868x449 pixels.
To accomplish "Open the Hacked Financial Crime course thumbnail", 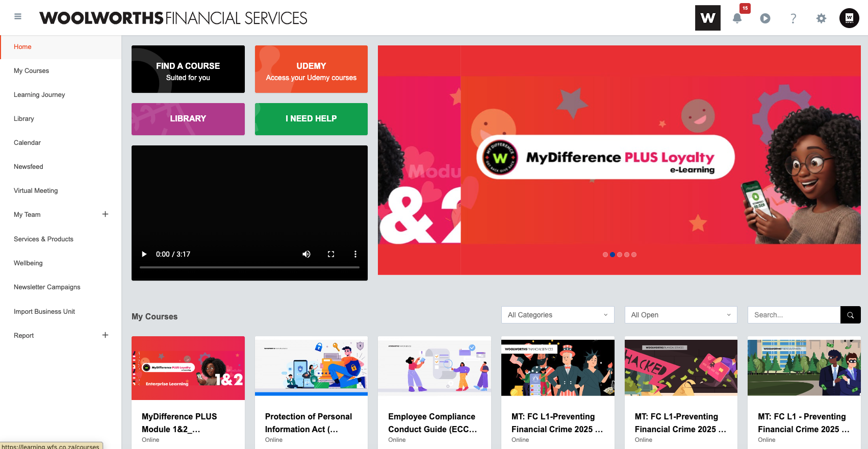I will (681, 368).
